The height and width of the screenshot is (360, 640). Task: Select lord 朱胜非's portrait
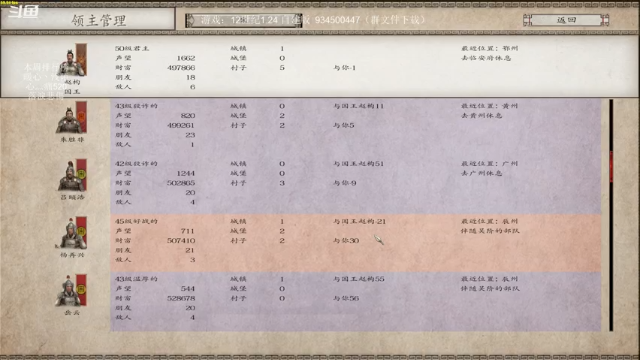click(x=69, y=120)
